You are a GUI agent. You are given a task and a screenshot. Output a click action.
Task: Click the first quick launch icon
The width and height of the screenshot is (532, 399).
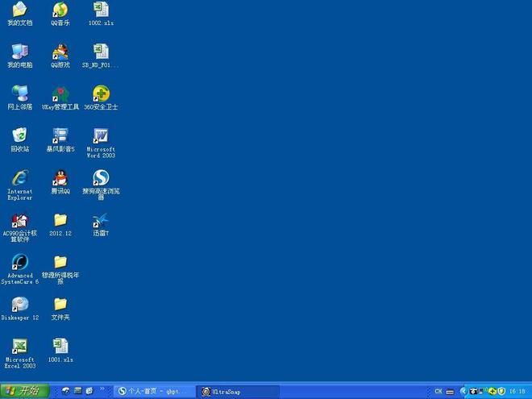66,391
